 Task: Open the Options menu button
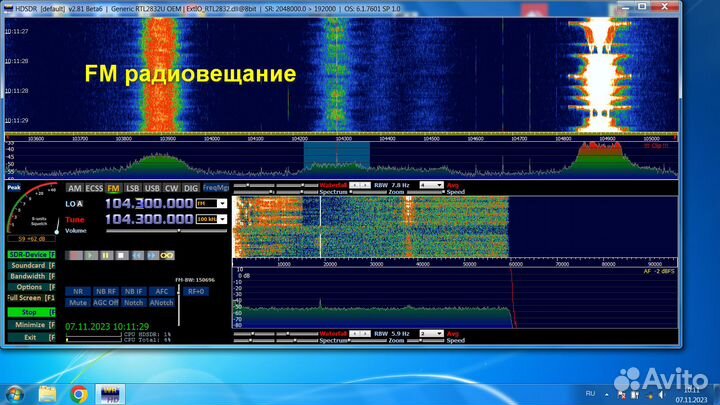[32, 287]
